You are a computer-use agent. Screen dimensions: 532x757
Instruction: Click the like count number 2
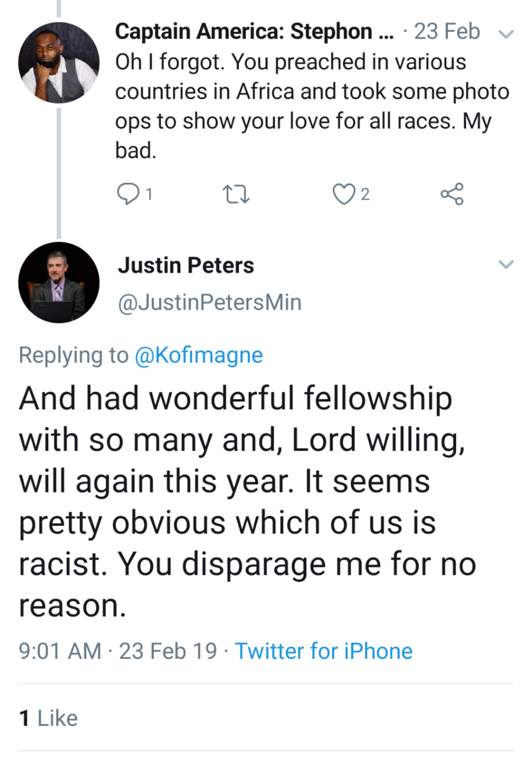(365, 194)
